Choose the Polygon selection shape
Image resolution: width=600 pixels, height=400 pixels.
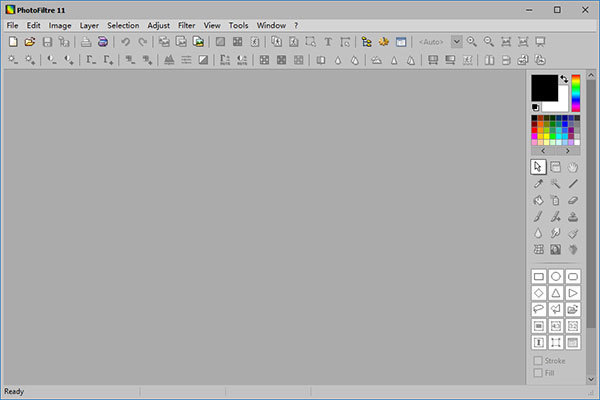coord(556,310)
